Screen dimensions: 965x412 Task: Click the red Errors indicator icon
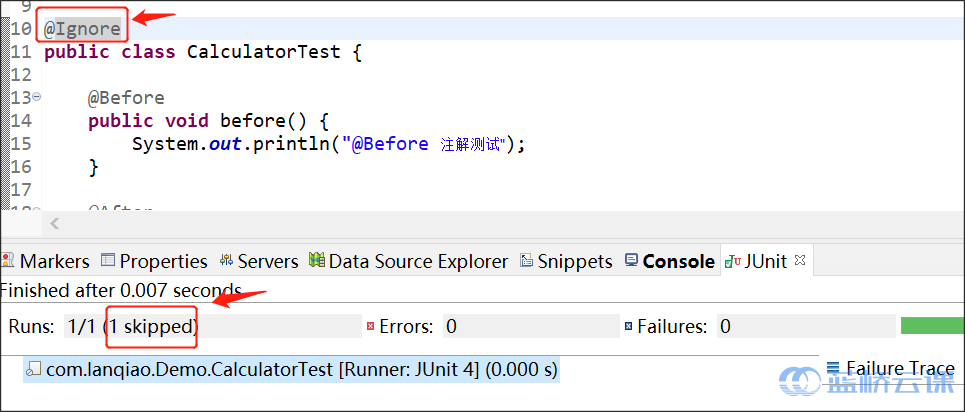370,326
